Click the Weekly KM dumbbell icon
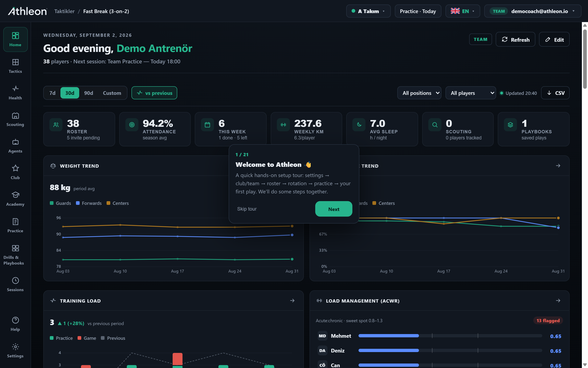Image resolution: width=588 pixels, height=368 pixels. point(283,125)
